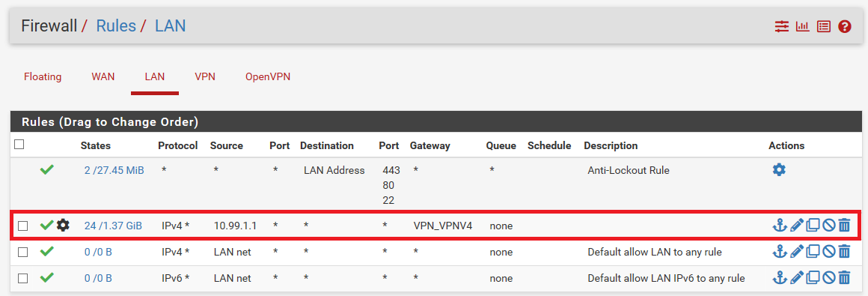
Task: Delete the 10.99.1.1 rule using the trash icon
Action: point(844,225)
